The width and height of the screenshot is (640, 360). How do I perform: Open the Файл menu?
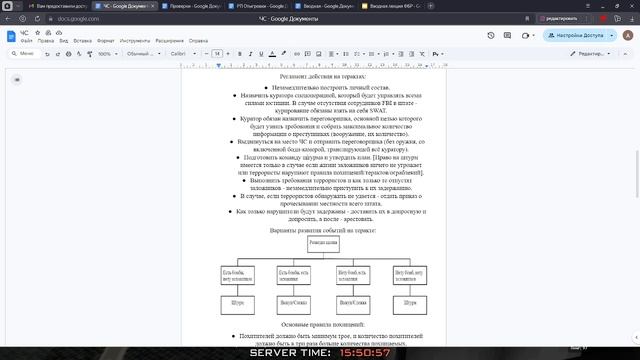pyautogui.click(x=27, y=41)
